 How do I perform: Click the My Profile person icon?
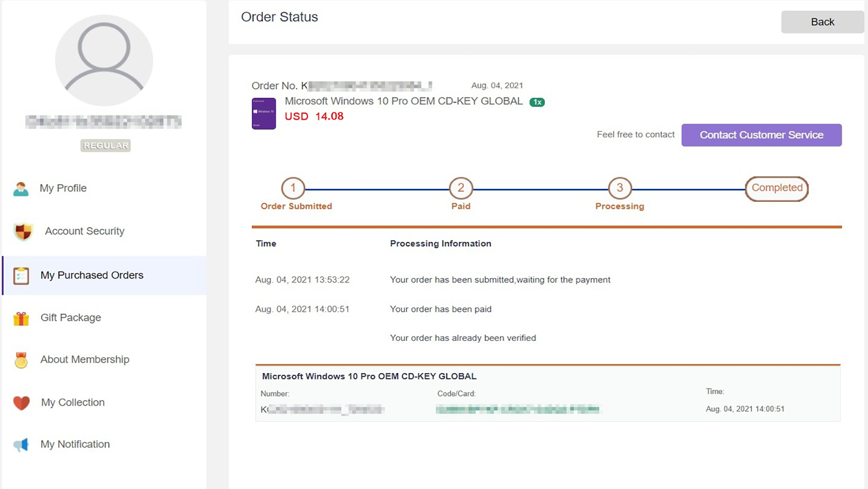pos(21,189)
